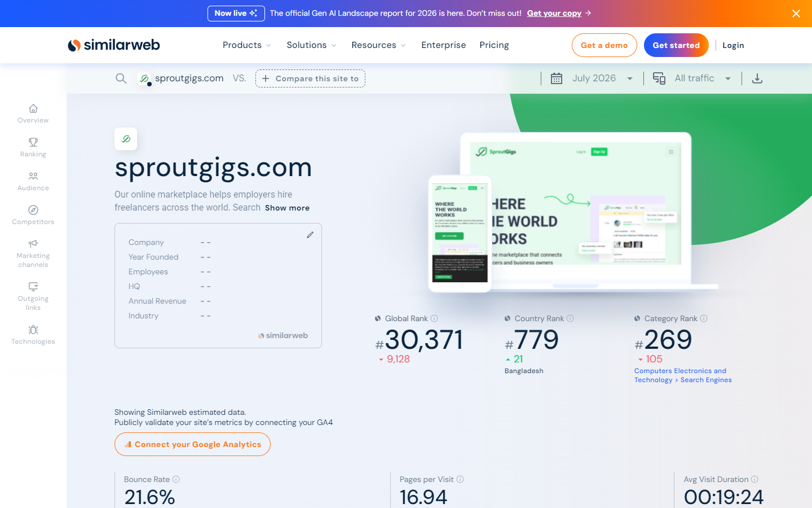Expand description with Show more
This screenshot has width=812, height=508.
[x=287, y=208]
